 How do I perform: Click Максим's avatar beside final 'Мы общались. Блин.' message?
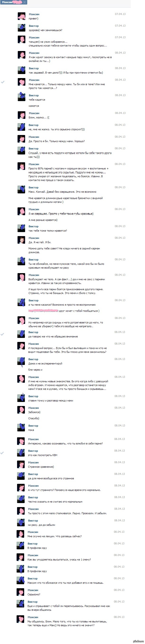point(20,619)
